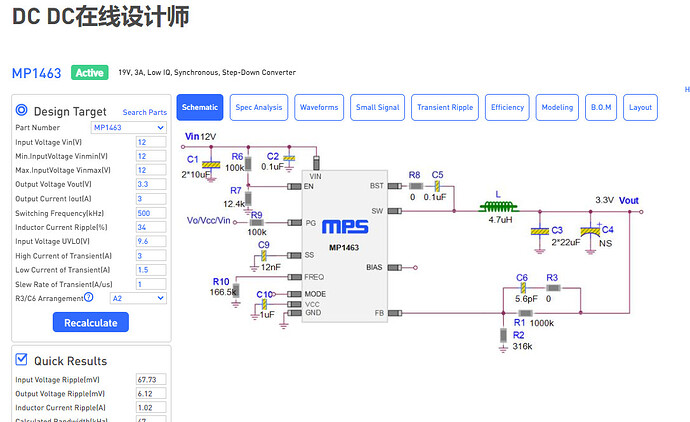Select inductor L symbol in schematic
This screenshot has height=422, width=690.
[498, 206]
